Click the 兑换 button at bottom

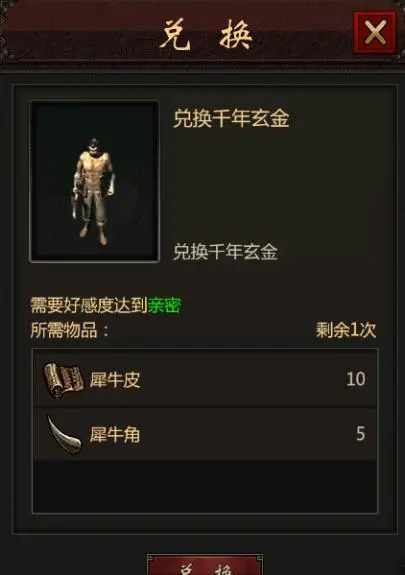point(205,565)
